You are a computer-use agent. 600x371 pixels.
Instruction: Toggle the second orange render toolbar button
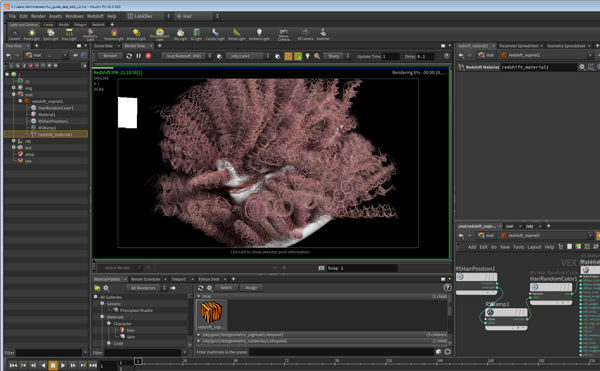click(298, 56)
